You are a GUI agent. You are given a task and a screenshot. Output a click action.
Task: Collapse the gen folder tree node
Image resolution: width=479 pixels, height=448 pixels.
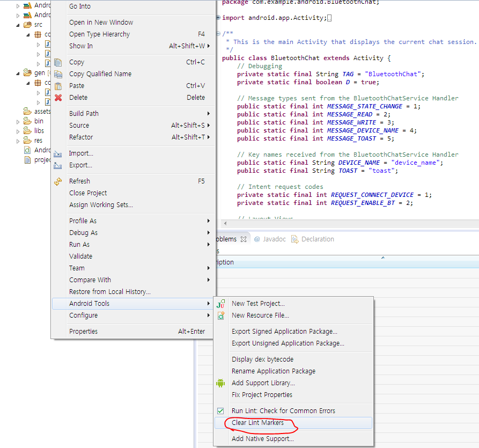tap(18, 74)
